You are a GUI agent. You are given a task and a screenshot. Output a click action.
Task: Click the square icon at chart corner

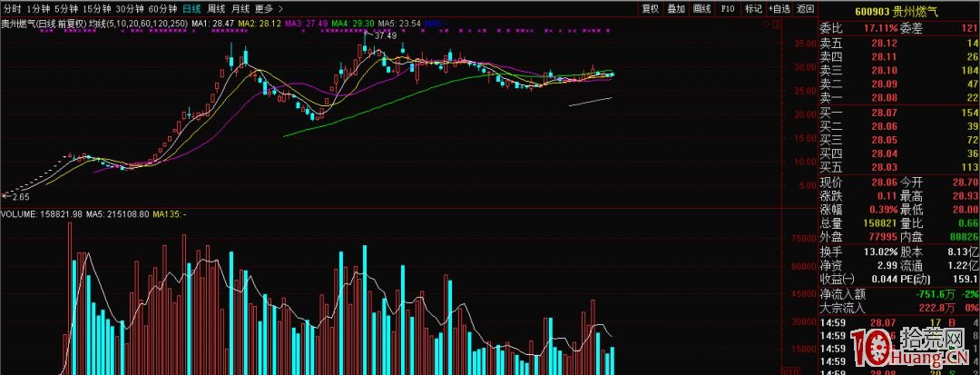[776, 24]
